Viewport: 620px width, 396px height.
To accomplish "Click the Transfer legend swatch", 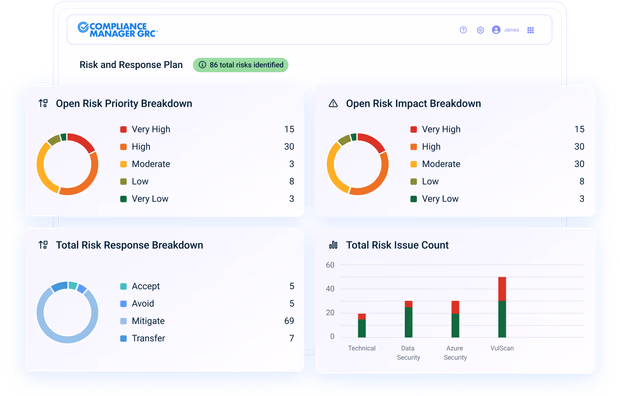I will [123, 339].
